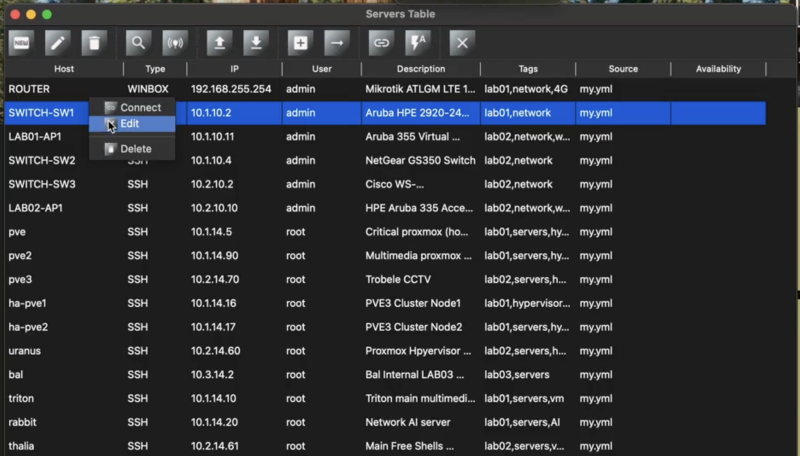Click the chain link connect icon

(x=382, y=43)
